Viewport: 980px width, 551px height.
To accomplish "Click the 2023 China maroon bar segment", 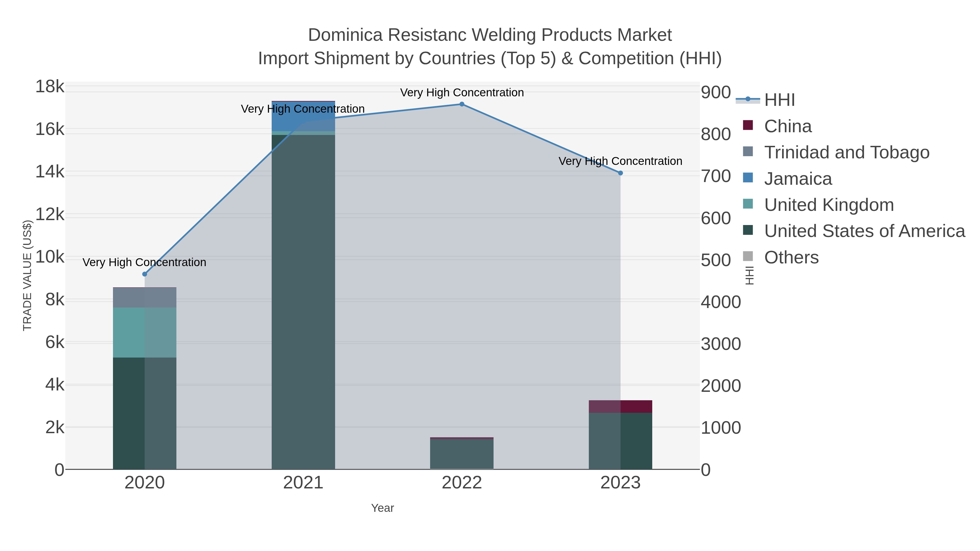I will pyautogui.click(x=620, y=407).
